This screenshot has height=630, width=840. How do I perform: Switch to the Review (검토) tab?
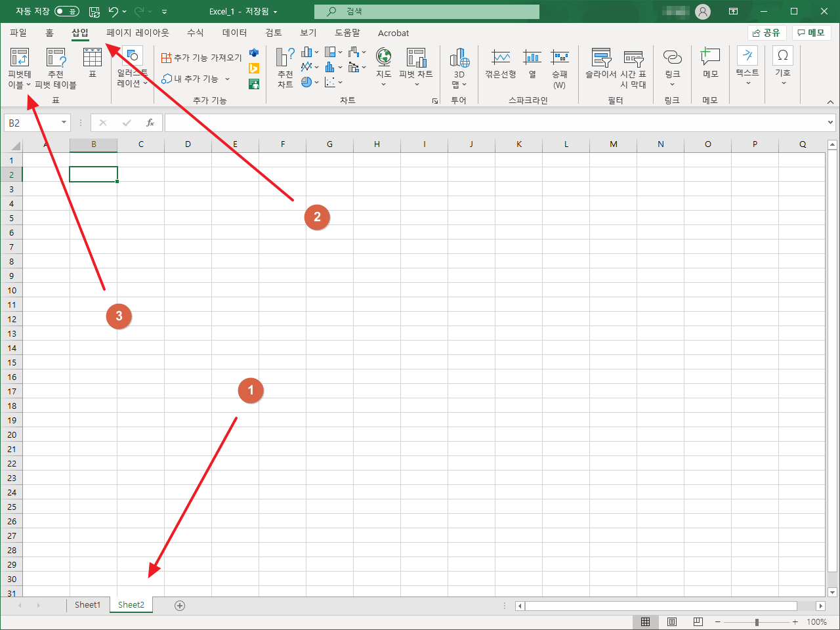pos(274,33)
